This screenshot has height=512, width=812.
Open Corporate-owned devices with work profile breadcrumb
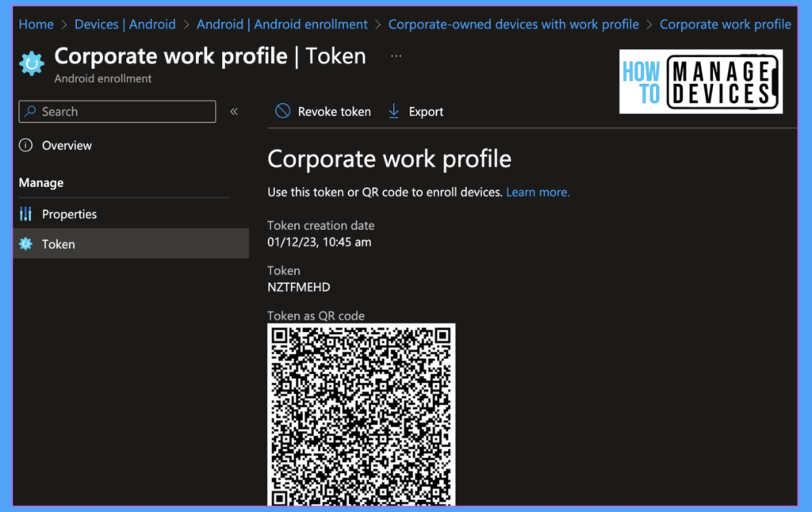(x=513, y=25)
